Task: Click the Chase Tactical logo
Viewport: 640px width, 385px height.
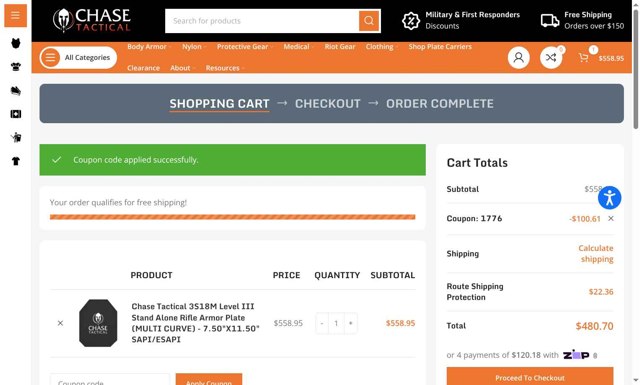Action: point(91,20)
